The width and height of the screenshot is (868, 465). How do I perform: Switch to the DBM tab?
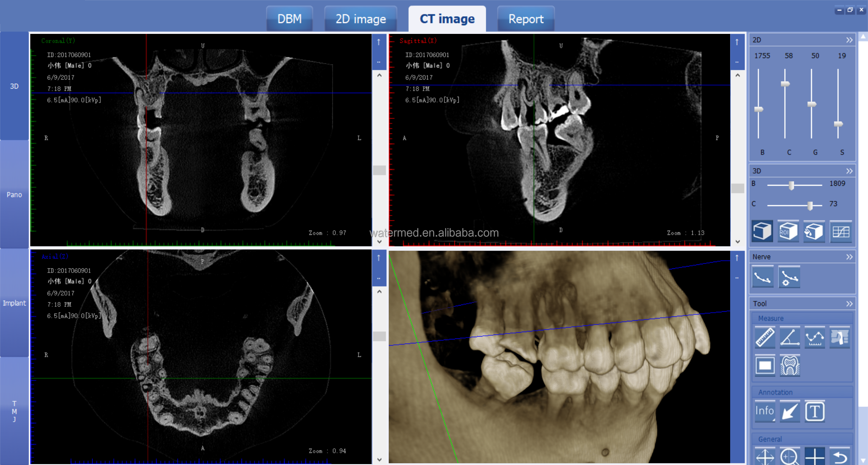coord(289,19)
